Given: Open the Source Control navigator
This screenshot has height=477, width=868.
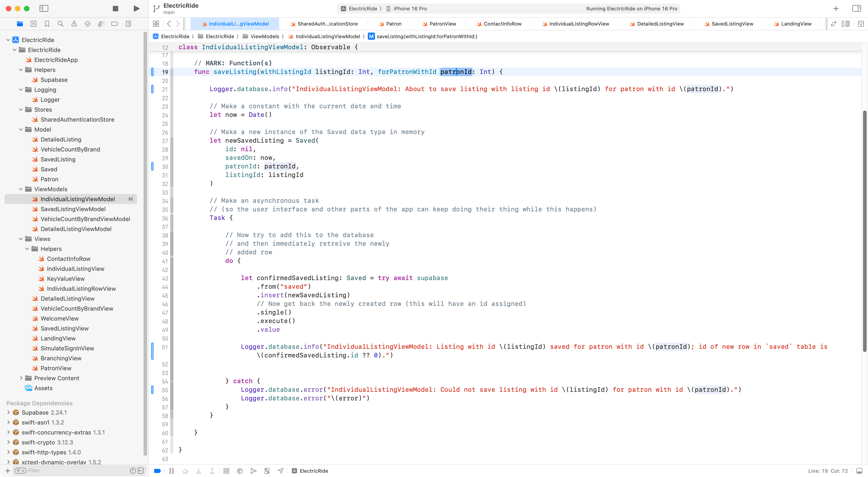Looking at the screenshot, I should click(33, 24).
